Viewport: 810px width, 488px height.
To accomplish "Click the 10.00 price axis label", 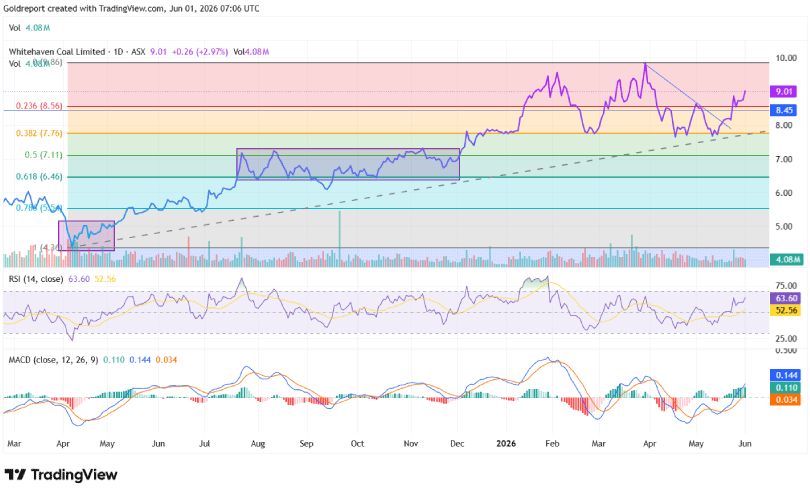I will [786, 58].
